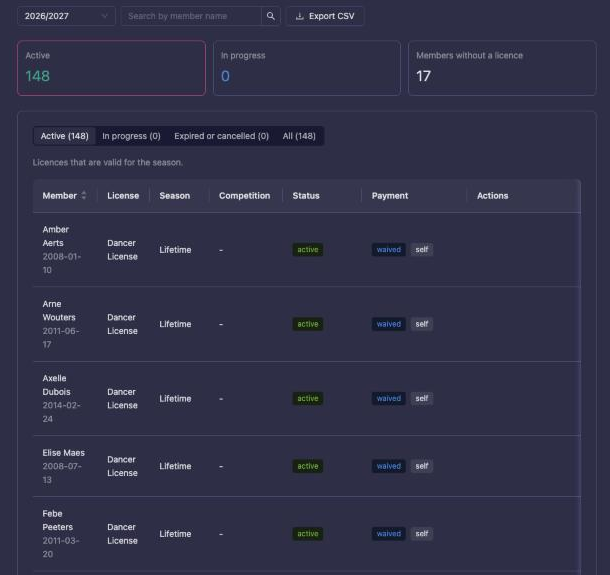610x575 pixels.
Task: Click member name Amber Aerts
Action: tap(56, 236)
